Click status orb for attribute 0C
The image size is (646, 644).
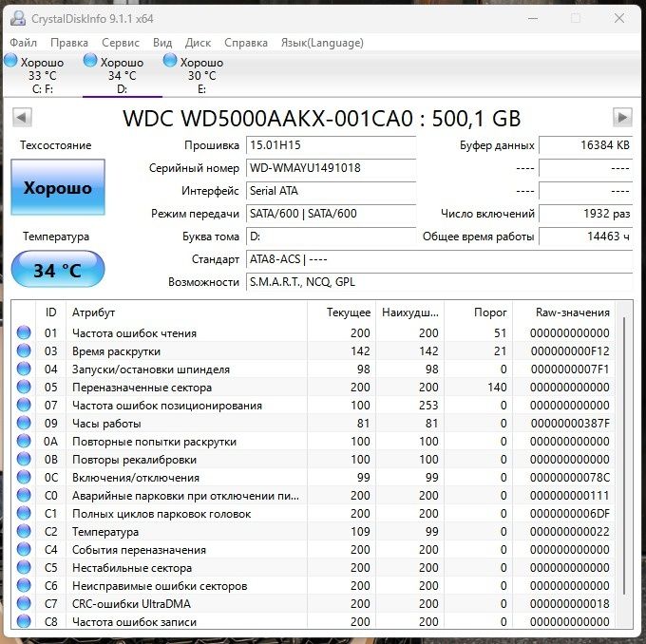[24, 477]
